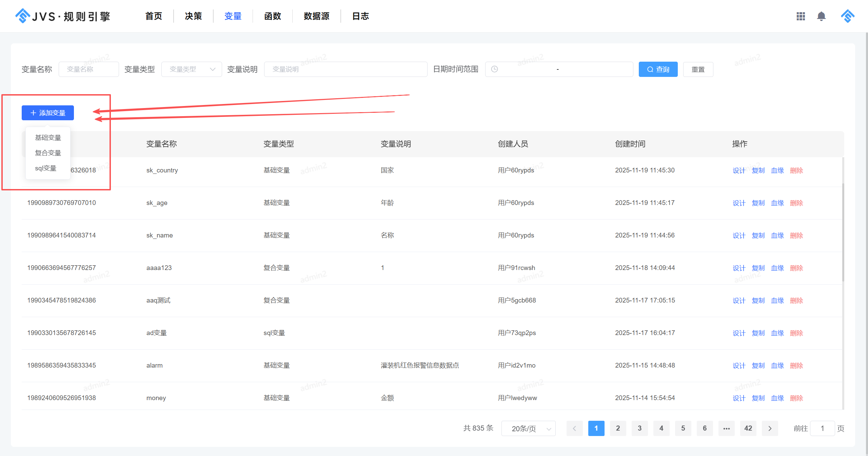This screenshot has height=456, width=868.
Task: Click the previous page arrow in pagination
Action: tap(574, 428)
